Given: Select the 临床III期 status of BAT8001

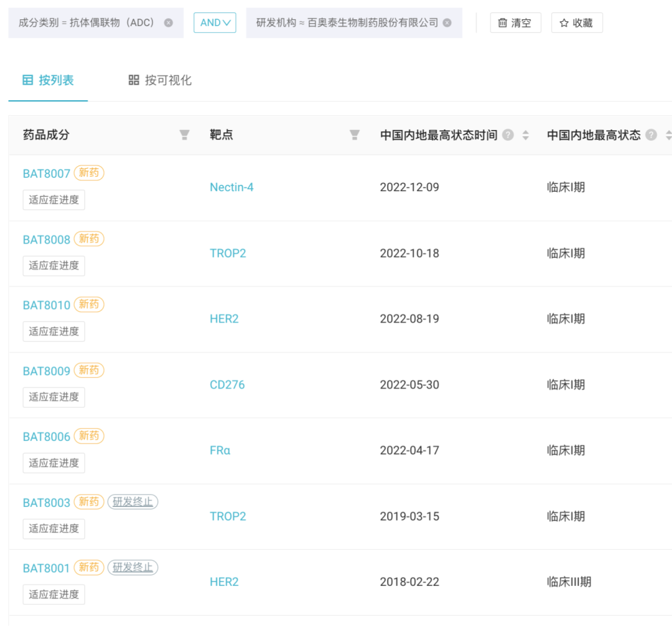Looking at the screenshot, I should tap(569, 582).
